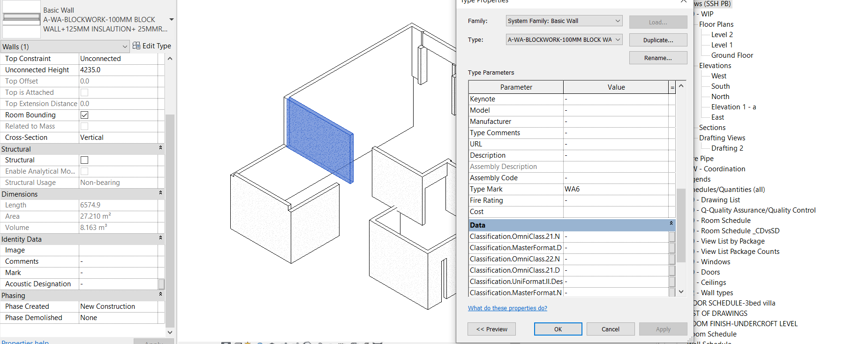Select the Floor Plans node in browser
868x344 pixels.
coord(716,24)
